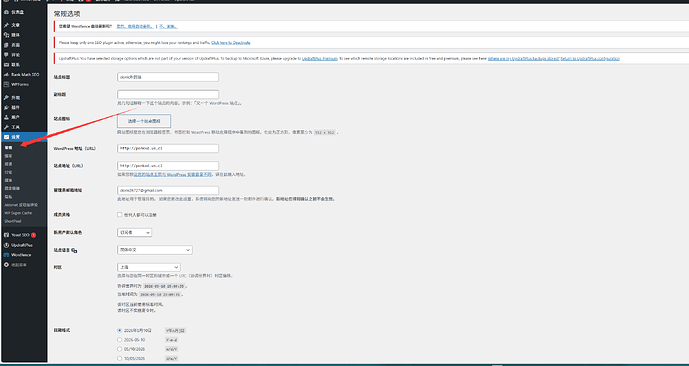Click the red Yoast SEO notification badge
Image resolution: width=689 pixels, height=366 pixels.
pyautogui.click(x=33, y=235)
